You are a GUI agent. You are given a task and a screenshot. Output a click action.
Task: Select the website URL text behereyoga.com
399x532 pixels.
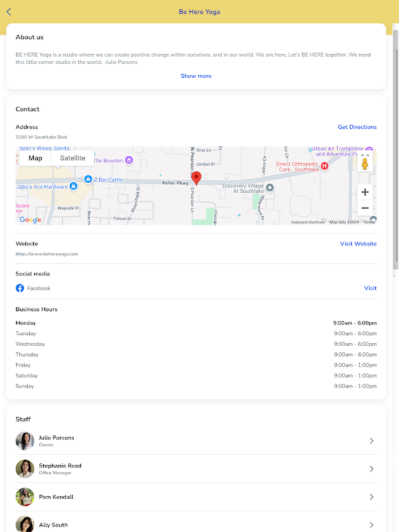tap(47, 254)
